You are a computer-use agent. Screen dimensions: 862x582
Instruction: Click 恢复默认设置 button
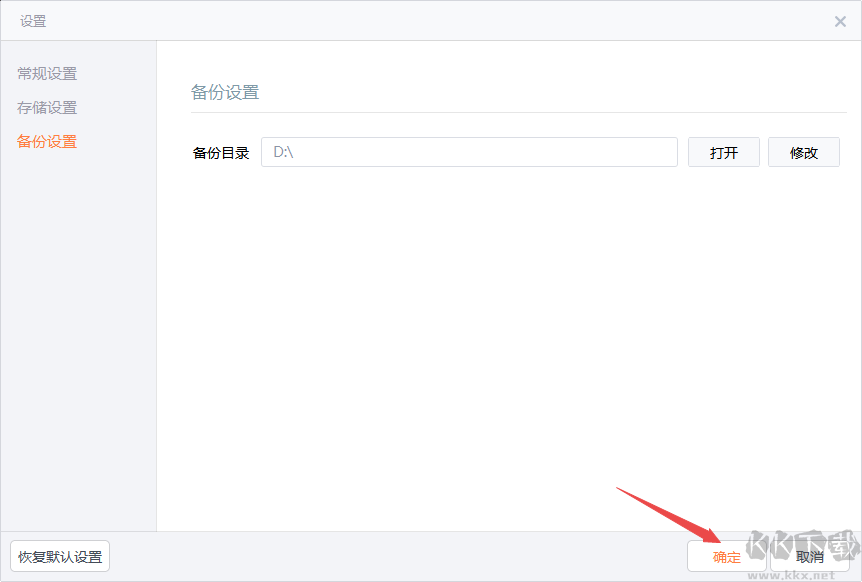click(x=60, y=556)
